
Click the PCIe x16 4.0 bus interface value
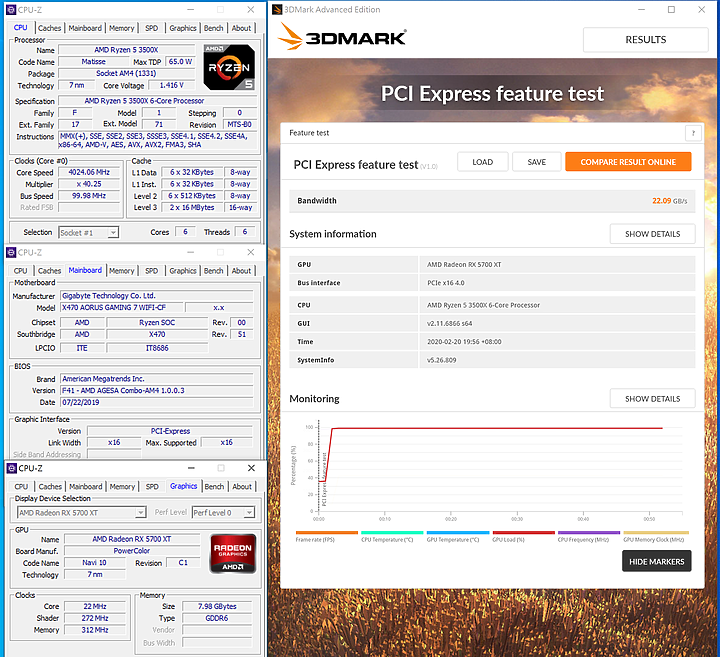[x=446, y=283]
